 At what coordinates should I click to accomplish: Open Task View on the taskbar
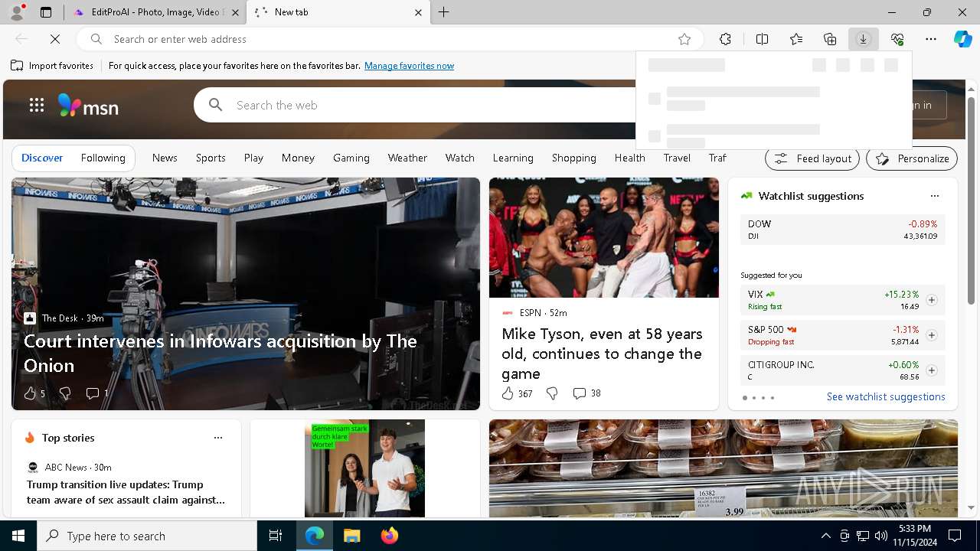pyautogui.click(x=276, y=536)
